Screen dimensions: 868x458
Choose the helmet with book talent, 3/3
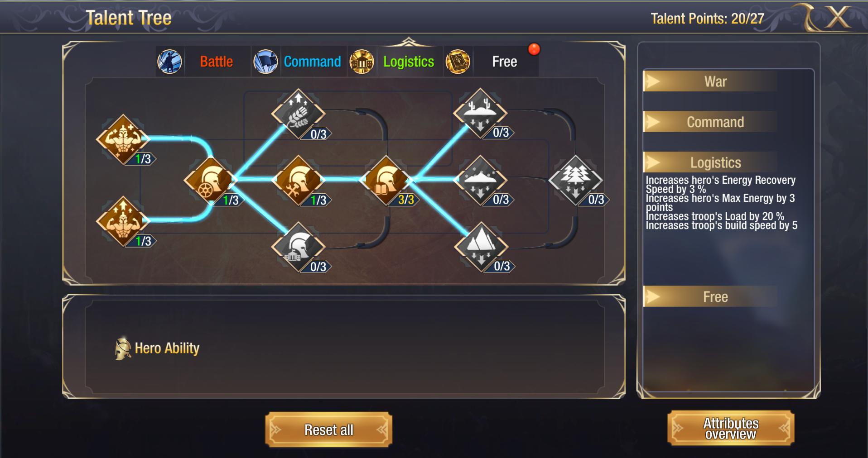(x=386, y=180)
